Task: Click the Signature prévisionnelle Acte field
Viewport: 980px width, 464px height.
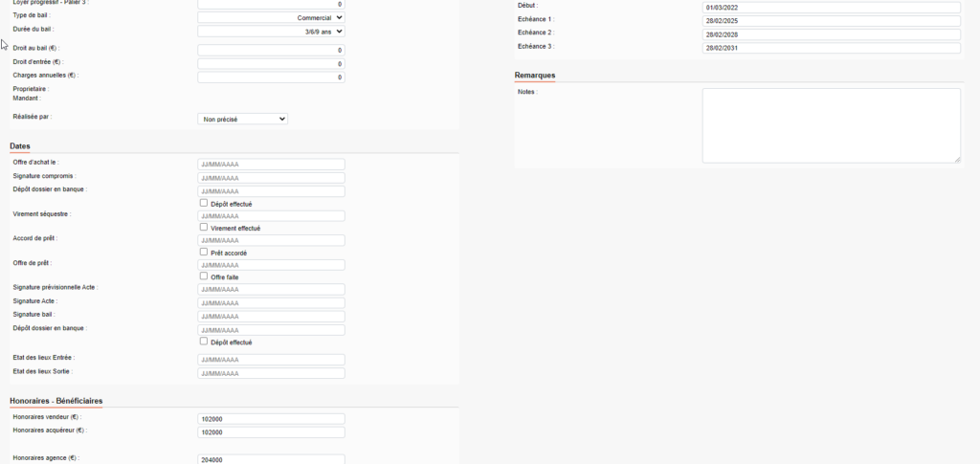Action: (271, 290)
